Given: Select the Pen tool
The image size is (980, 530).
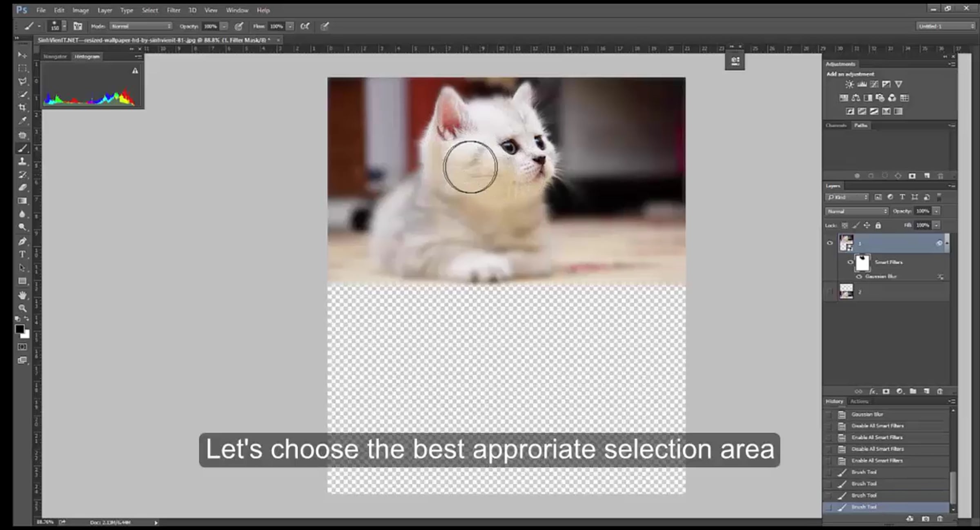Looking at the screenshot, I should pyautogui.click(x=22, y=241).
